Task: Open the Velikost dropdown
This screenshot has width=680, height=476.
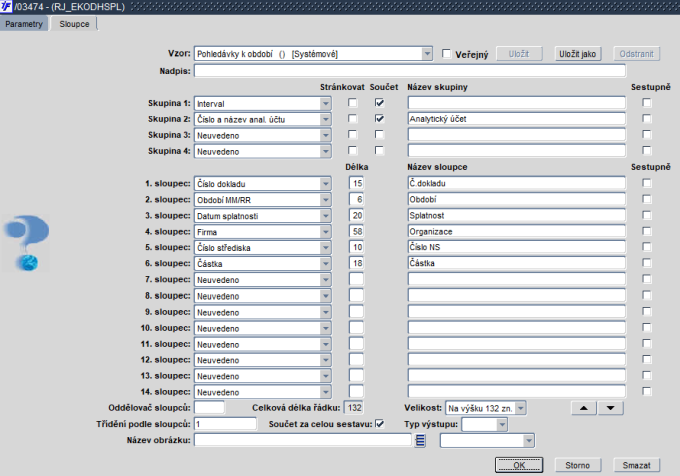Action: tap(521, 408)
